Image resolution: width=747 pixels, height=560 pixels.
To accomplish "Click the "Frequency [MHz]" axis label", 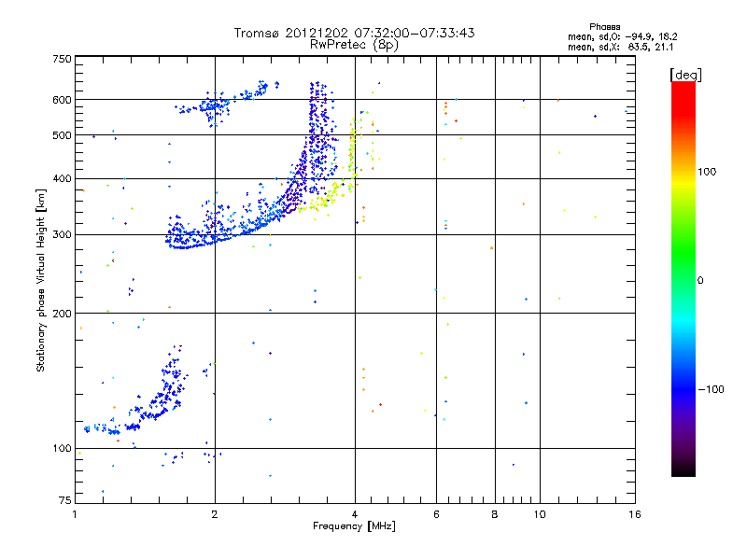I will click(354, 526).
